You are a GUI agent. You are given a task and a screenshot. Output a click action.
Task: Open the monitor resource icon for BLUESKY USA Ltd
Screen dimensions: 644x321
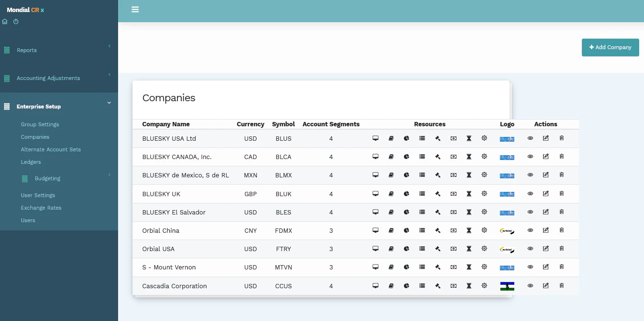[x=376, y=138]
